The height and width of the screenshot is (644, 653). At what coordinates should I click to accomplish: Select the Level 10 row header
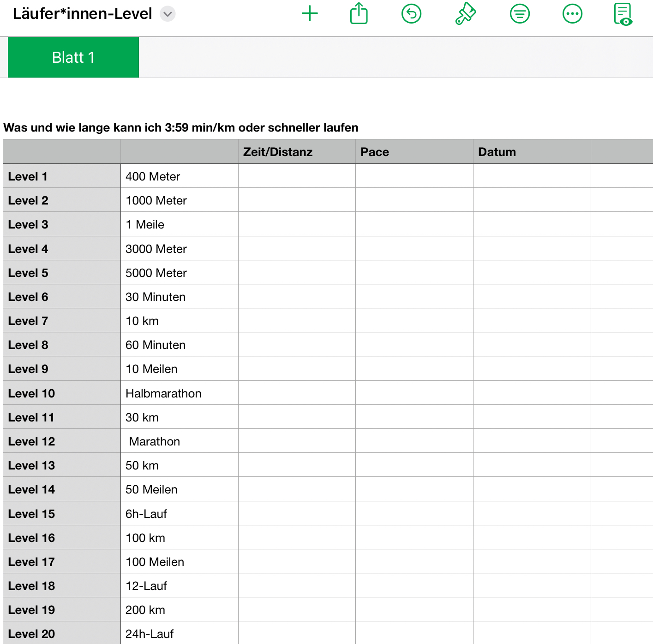[x=62, y=393]
